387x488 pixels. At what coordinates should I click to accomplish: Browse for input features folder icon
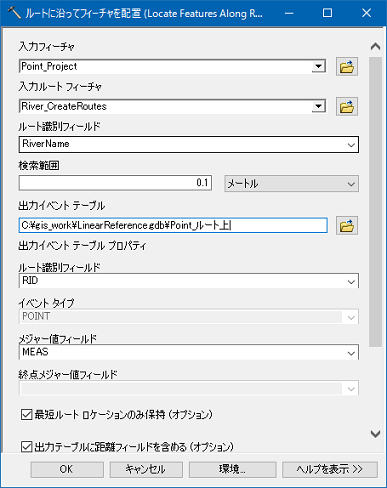(347, 67)
